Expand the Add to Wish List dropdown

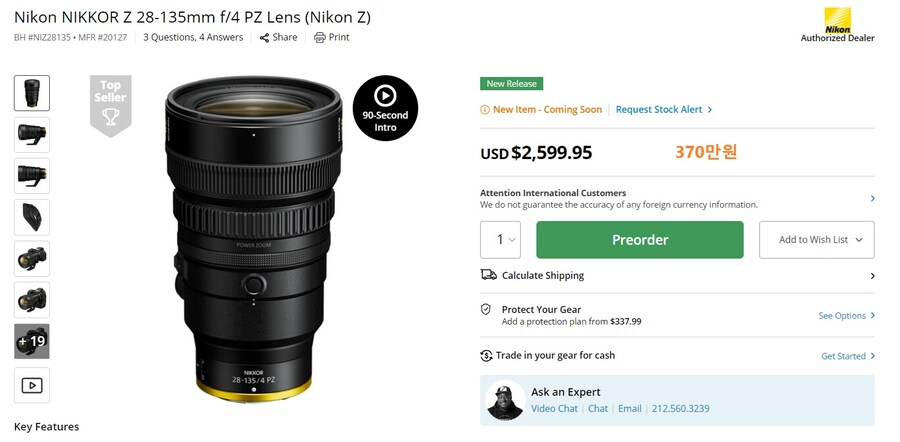point(860,240)
